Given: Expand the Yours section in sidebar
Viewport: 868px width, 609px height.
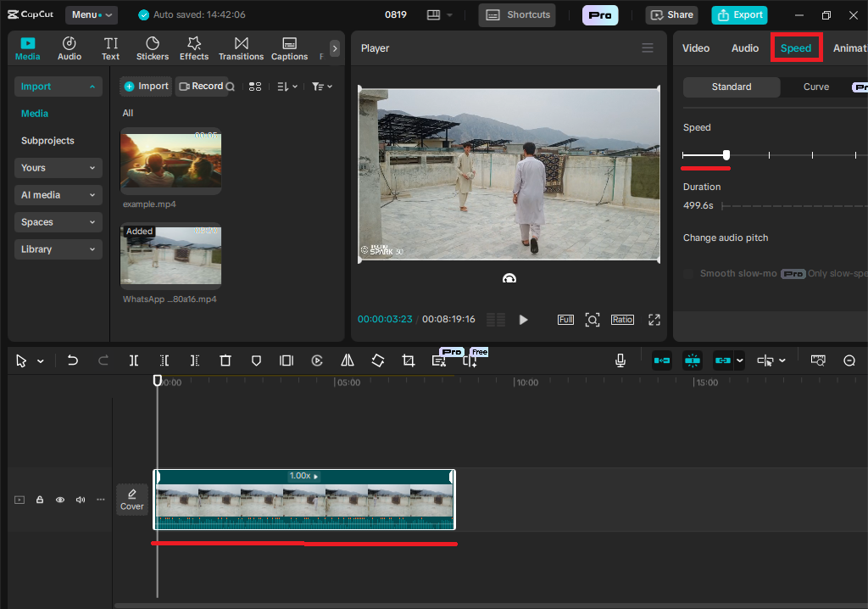Looking at the screenshot, I should [x=58, y=168].
